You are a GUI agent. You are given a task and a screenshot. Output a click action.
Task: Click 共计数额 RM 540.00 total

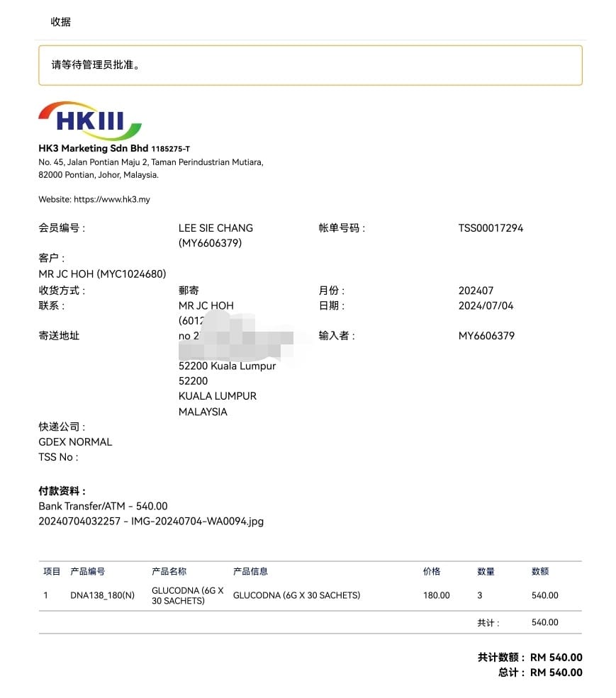pyautogui.click(x=530, y=658)
